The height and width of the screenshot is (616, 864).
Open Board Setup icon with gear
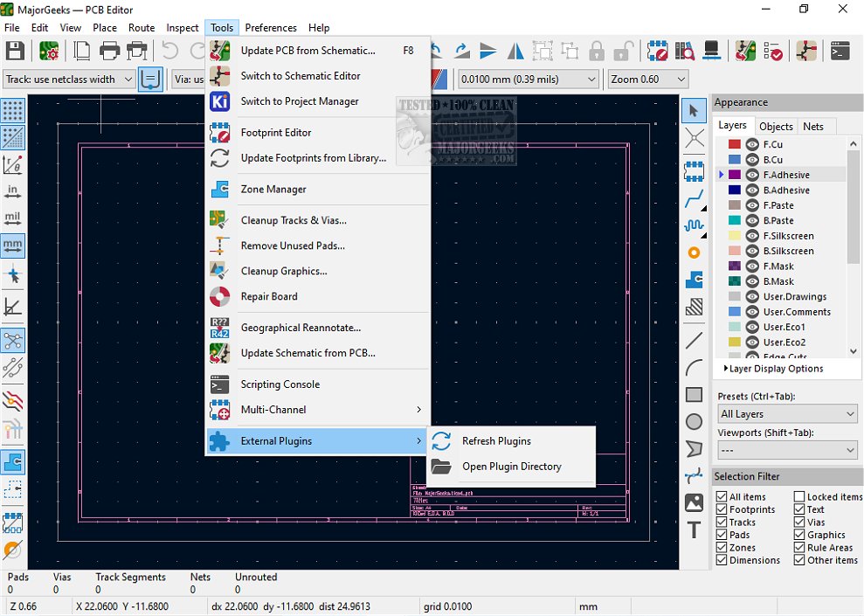[x=49, y=52]
